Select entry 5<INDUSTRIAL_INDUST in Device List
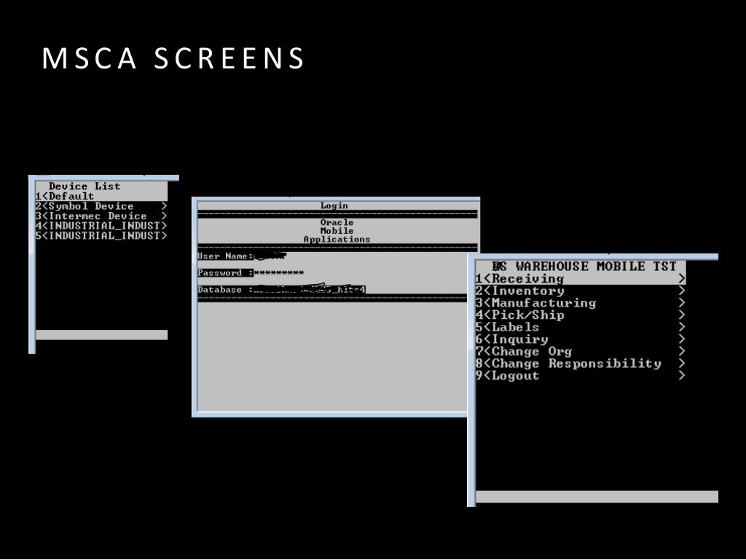This screenshot has height=560, width=746. pos(101,236)
